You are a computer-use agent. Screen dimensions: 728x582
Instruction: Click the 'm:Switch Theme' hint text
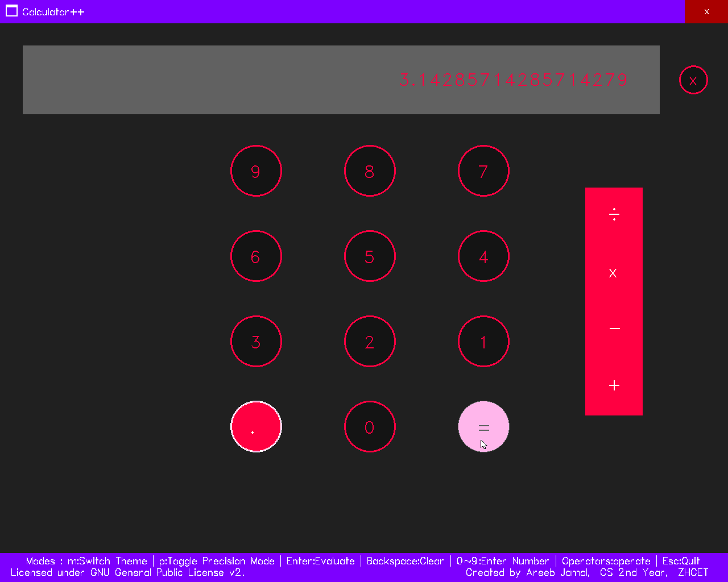tap(107, 561)
